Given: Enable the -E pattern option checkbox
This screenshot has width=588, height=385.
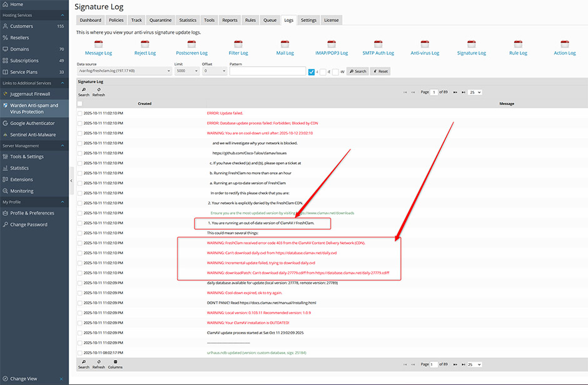Looking at the screenshot, I should 323,71.
